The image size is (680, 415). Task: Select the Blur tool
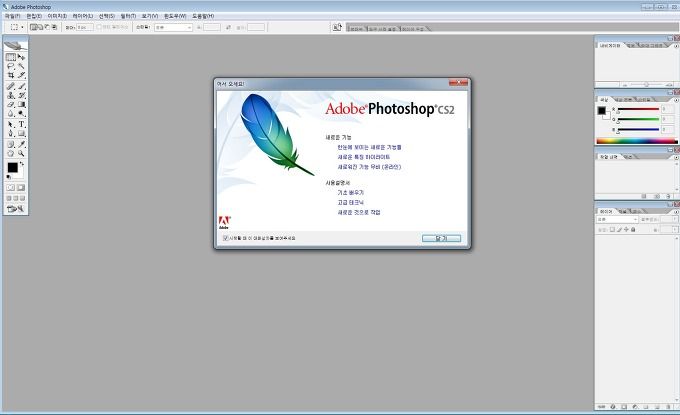[x=10, y=114]
